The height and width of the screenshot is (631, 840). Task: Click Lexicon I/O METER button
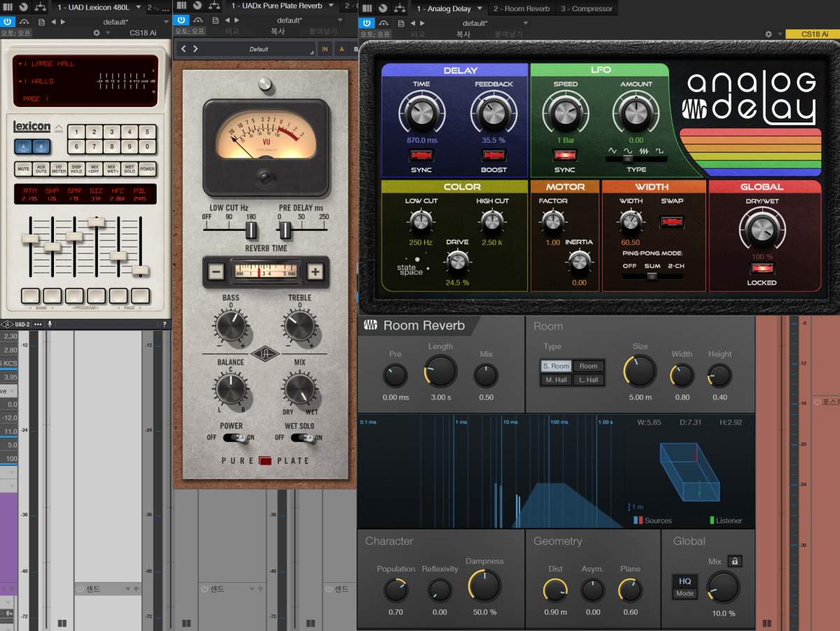(58, 169)
